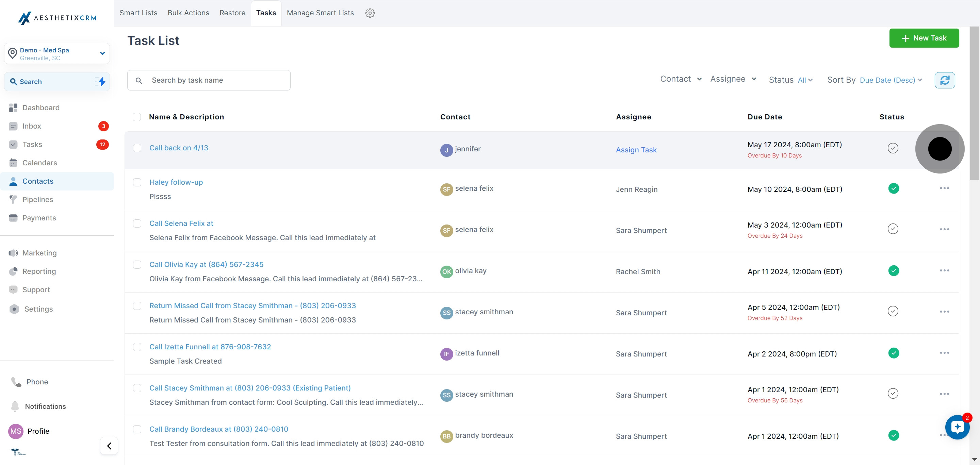This screenshot has width=980, height=465.
Task: Expand the Demo - Med Spa location dropdown
Action: [x=57, y=54]
